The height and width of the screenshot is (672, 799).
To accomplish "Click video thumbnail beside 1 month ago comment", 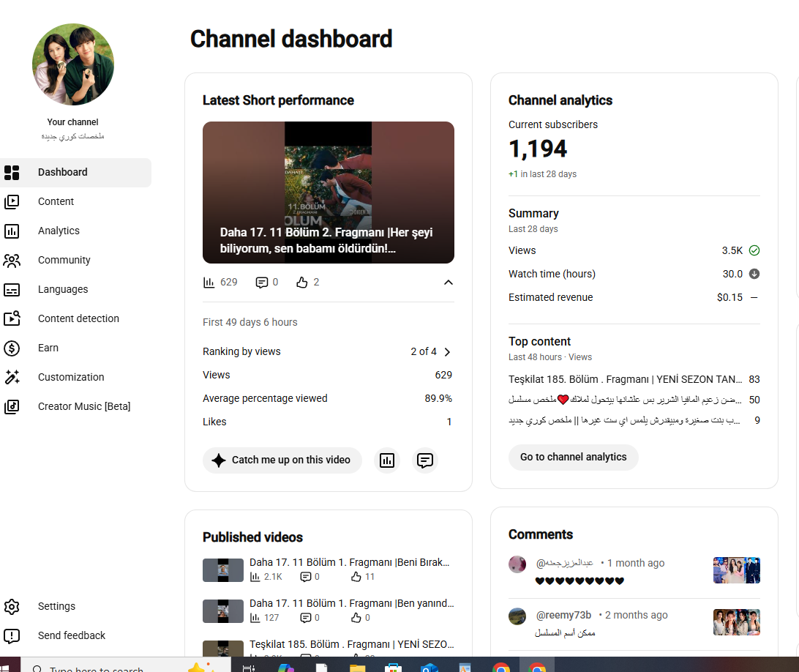I will (736, 570).
